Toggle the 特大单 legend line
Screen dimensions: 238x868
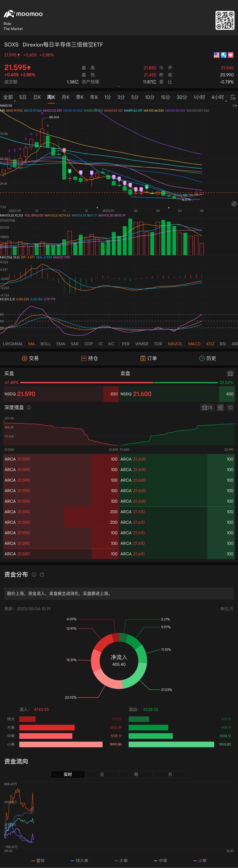80,860
